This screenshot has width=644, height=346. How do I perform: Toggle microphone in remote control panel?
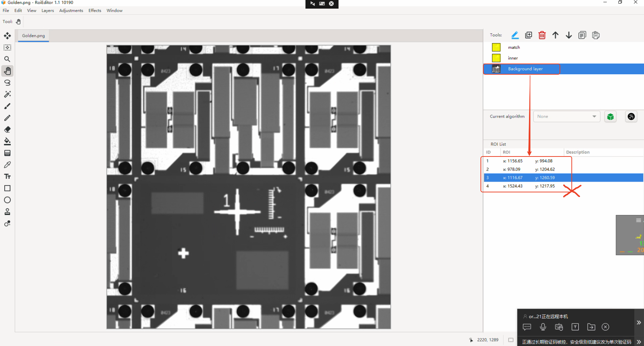click(x=543, y=327)
